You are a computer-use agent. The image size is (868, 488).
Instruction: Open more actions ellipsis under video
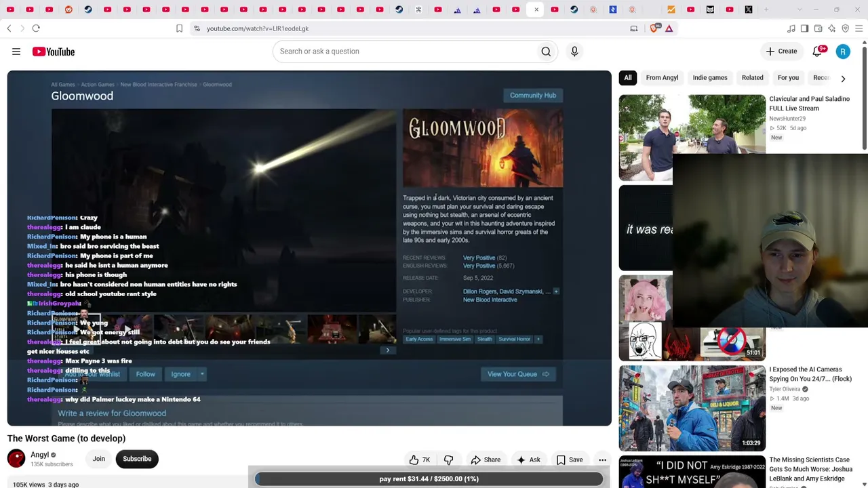click(602, 460)
